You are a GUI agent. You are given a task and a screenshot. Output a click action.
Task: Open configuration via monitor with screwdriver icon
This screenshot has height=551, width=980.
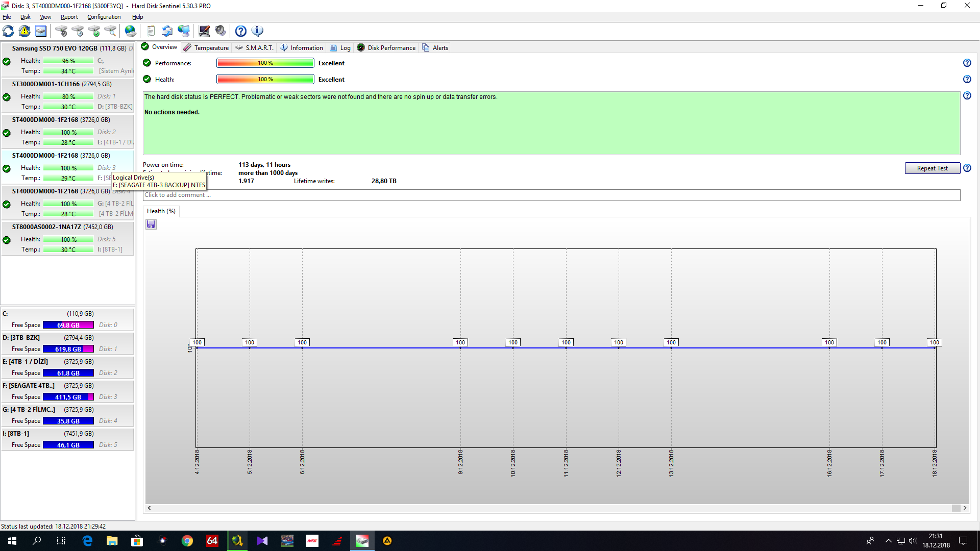[x=204, y=31]
